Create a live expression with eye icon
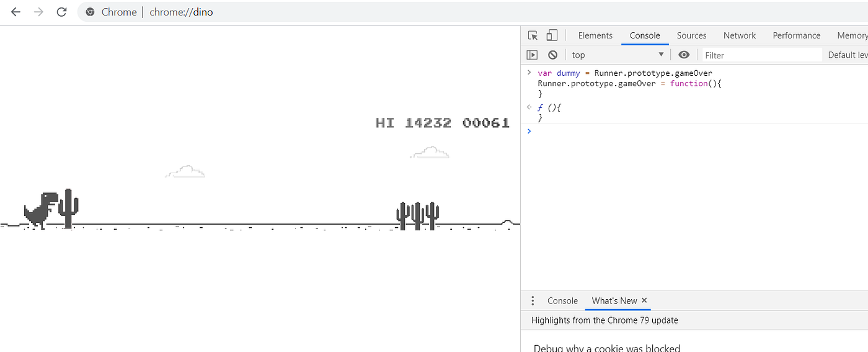868x352 pixels. (684, 55)
